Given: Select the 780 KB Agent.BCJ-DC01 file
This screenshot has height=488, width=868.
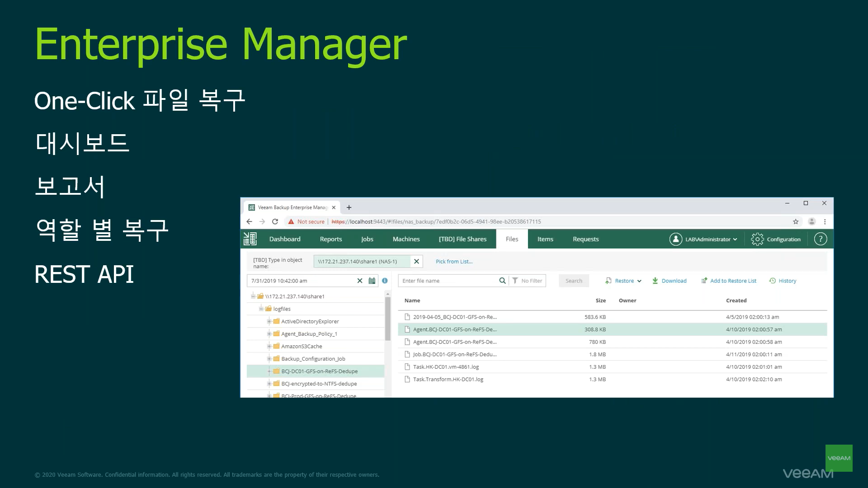Looking at the screenshot, I should [x=612, y=342].
